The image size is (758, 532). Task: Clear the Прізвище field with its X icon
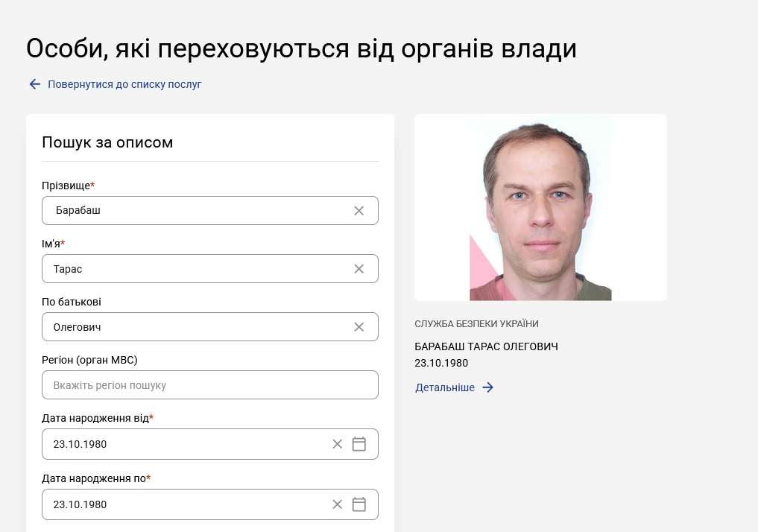click(359, 211)
